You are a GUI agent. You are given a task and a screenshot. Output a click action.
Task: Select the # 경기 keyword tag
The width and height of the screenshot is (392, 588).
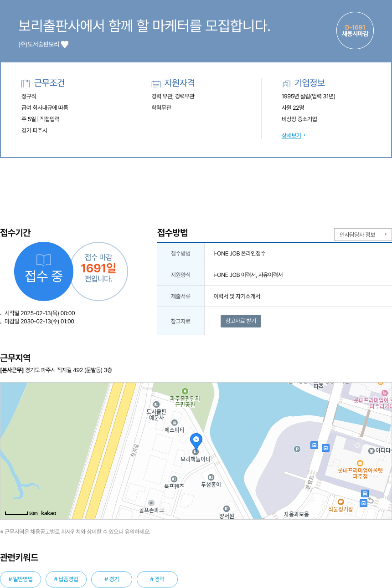pyautogui.click(x=112, y=579)
